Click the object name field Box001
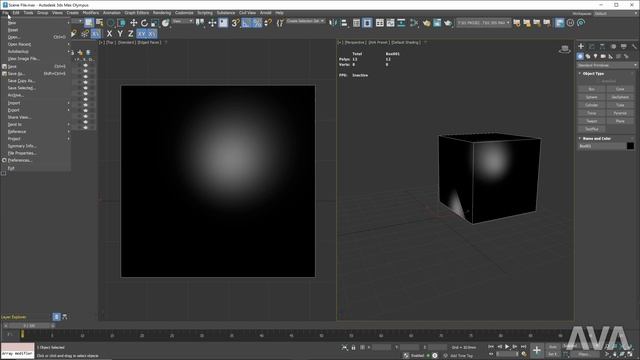Image resolution: width=640 pixels, height=360 pixels. pos(601,146)
